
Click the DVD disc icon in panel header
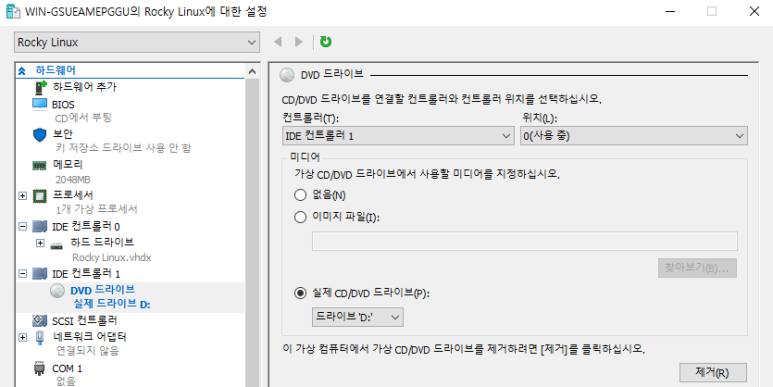pyautogui.click(x=286, y=75)
